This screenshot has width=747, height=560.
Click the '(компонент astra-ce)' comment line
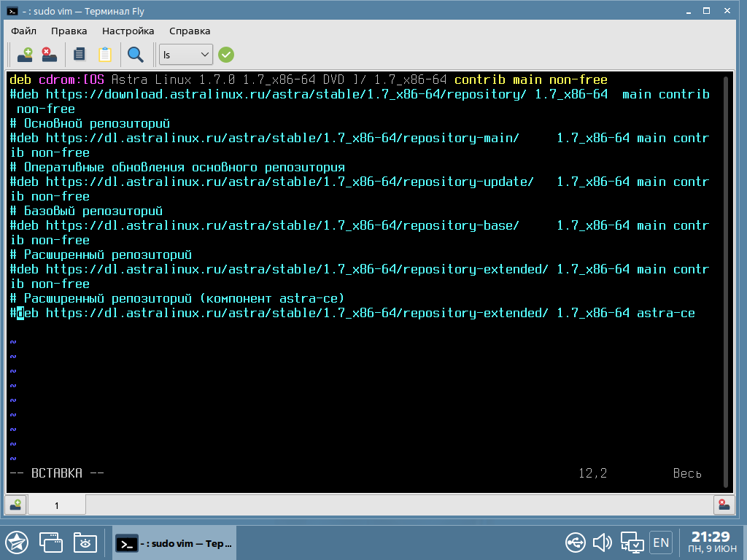point(177,298)
